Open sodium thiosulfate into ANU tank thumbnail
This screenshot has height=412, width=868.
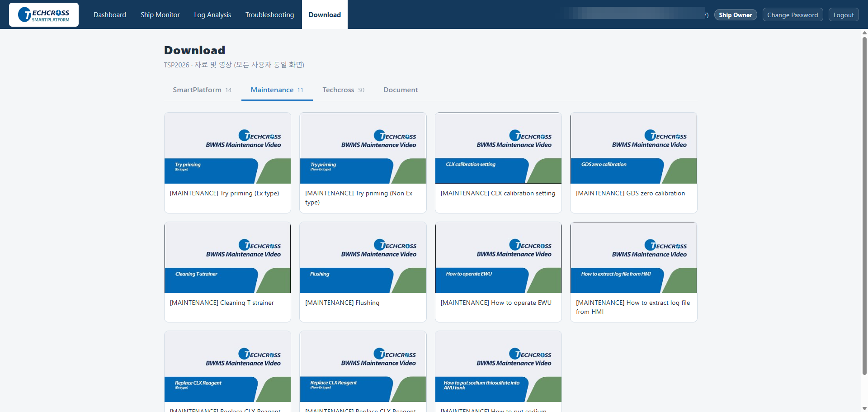(498, 366)
